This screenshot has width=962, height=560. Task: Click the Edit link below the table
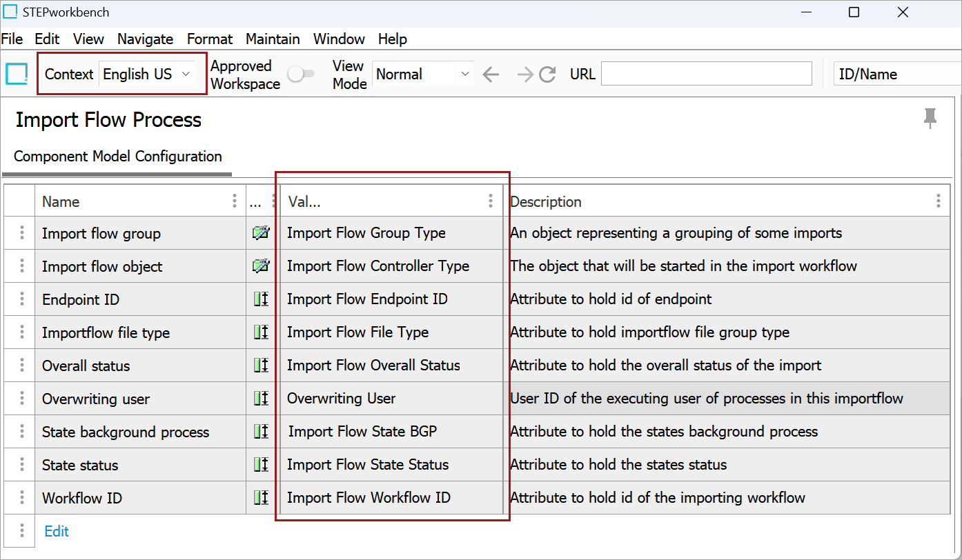[57, 531]
